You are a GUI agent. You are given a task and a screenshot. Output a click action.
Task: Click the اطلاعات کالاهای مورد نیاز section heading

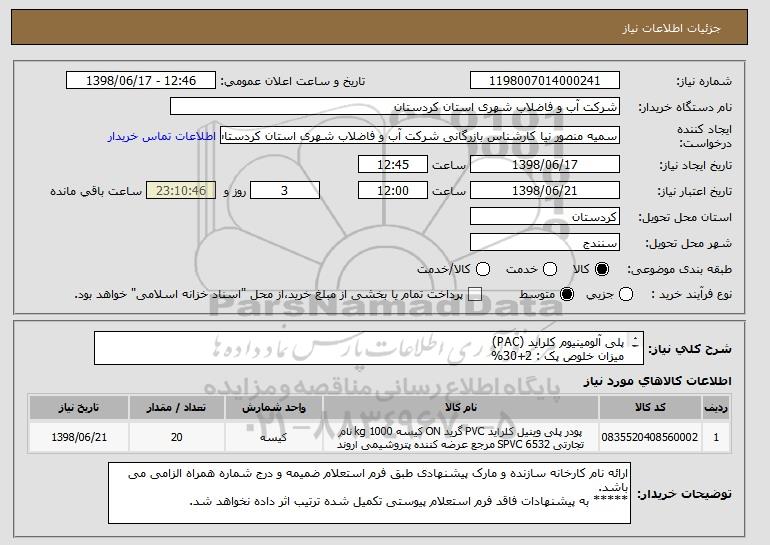pos(658,381)
